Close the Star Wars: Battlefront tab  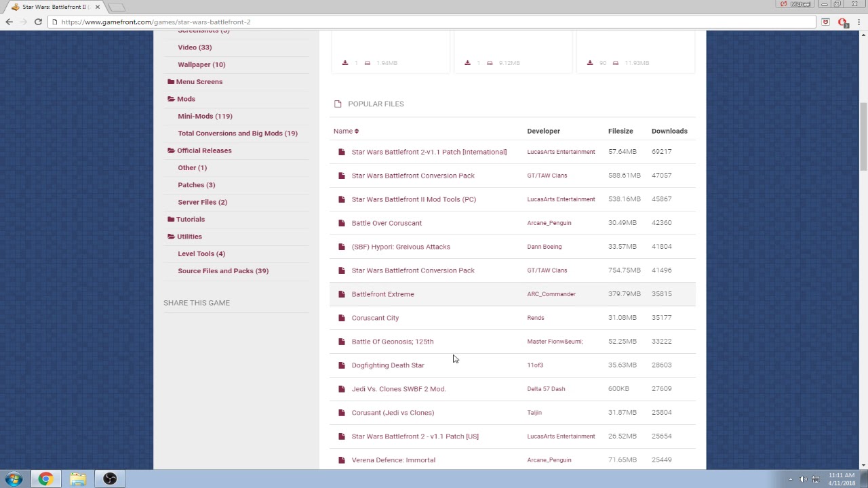[98, 7]
